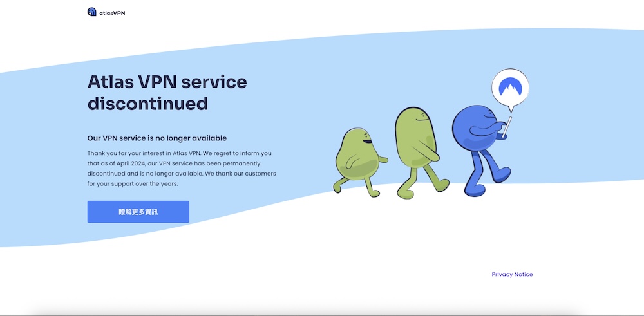Viewport: 644px width, 316px height.
Task: Open the atlasVPN logo in header
Action: [x=106, y=12]
